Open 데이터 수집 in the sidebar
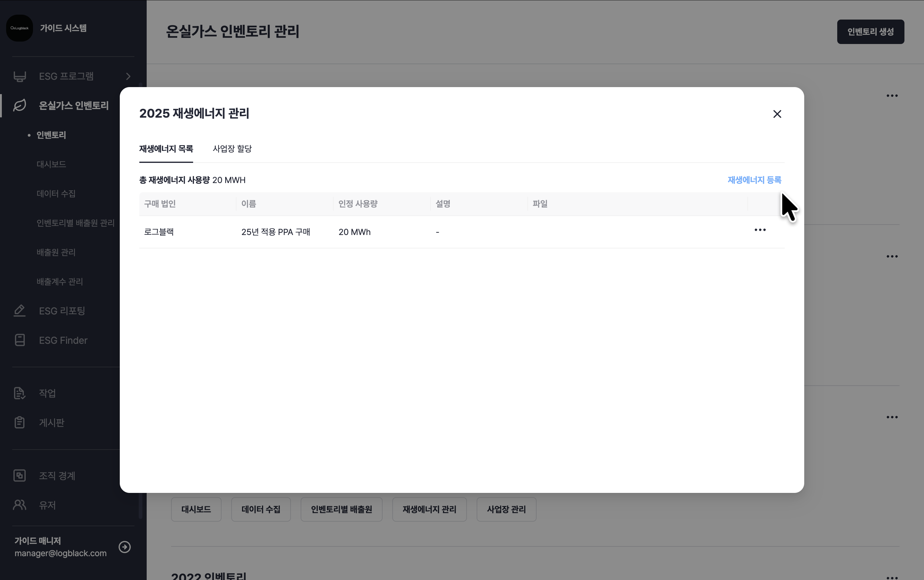924x580 pixels. point(56,194)
